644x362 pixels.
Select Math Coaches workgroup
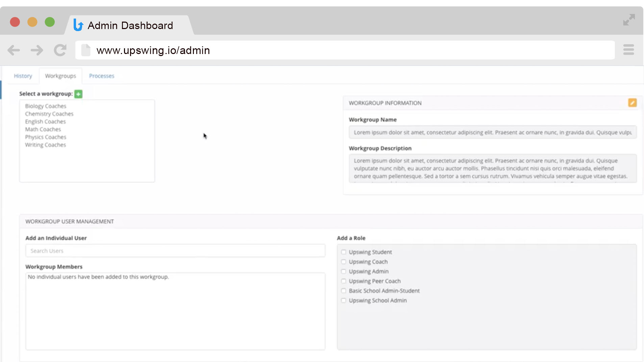(43, 129)
